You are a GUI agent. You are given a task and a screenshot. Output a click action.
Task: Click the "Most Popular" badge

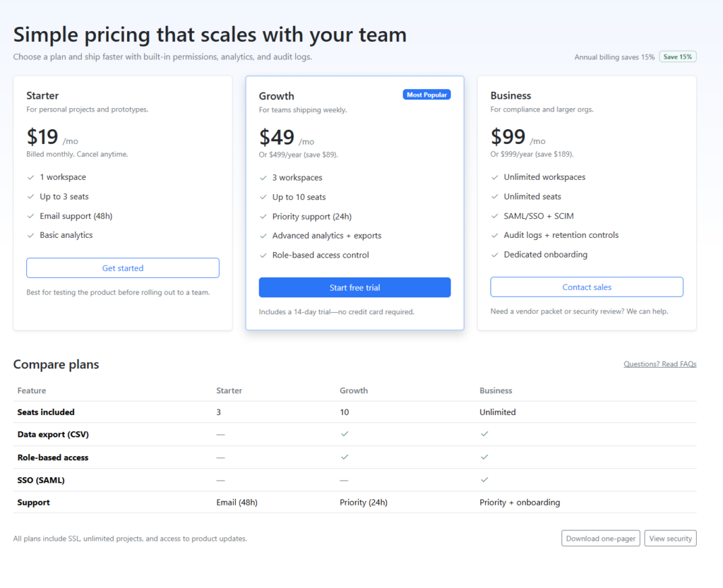(426, 95)
